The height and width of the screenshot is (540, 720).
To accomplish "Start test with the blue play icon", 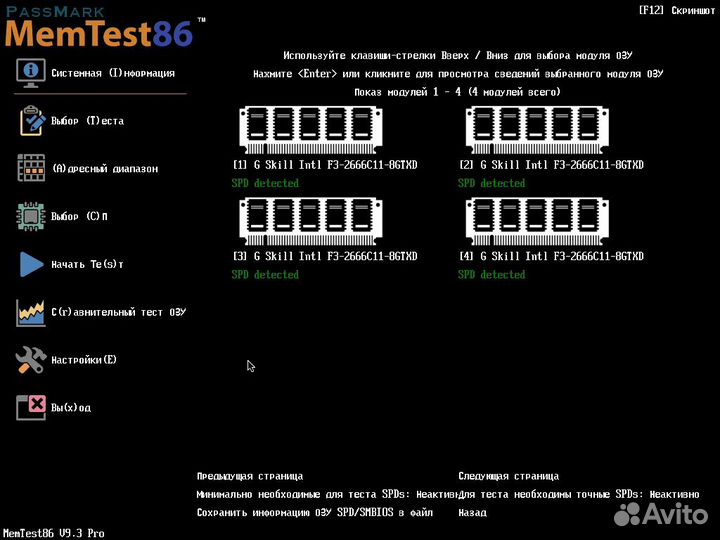I will tap(31, 264).
